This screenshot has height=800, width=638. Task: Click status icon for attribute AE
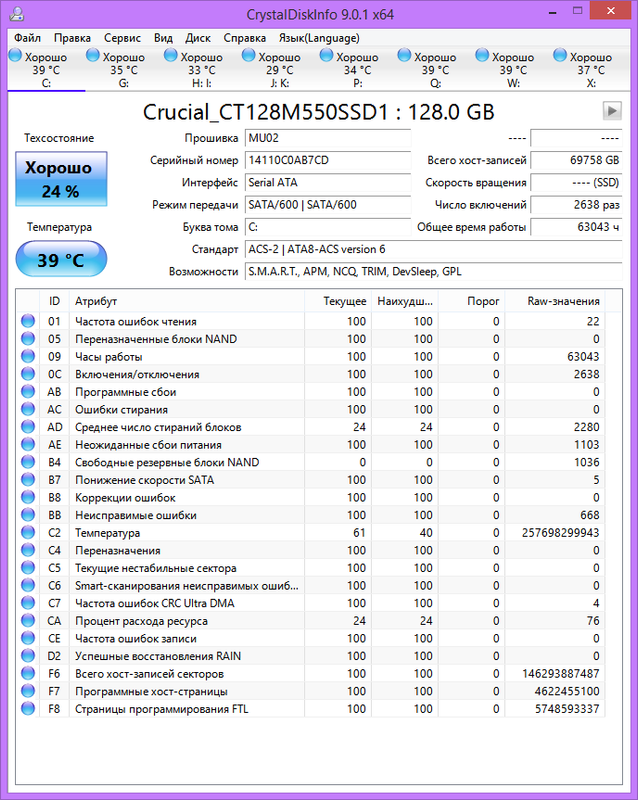28,444
